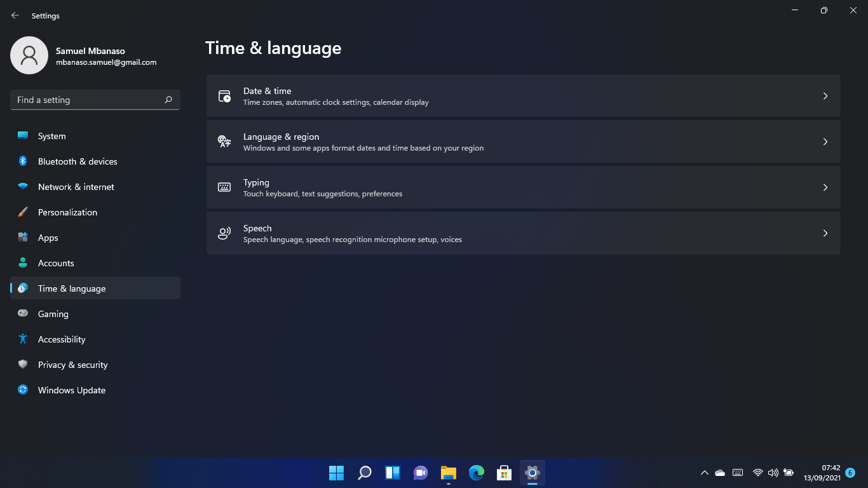868x488 pixels.
Task: Open the Windows Start menu
Action: [336, 473]
